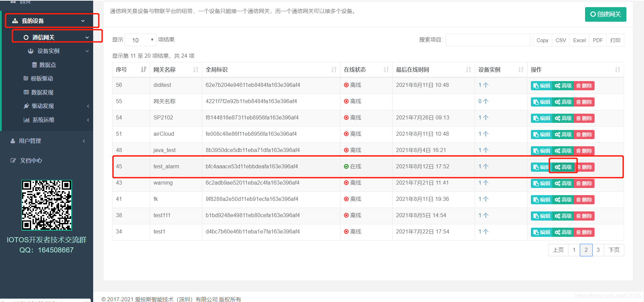Click the airCloud gateway name cell
Image resolution: width=644 pixels, height=302 pixels.
[176, 134]
